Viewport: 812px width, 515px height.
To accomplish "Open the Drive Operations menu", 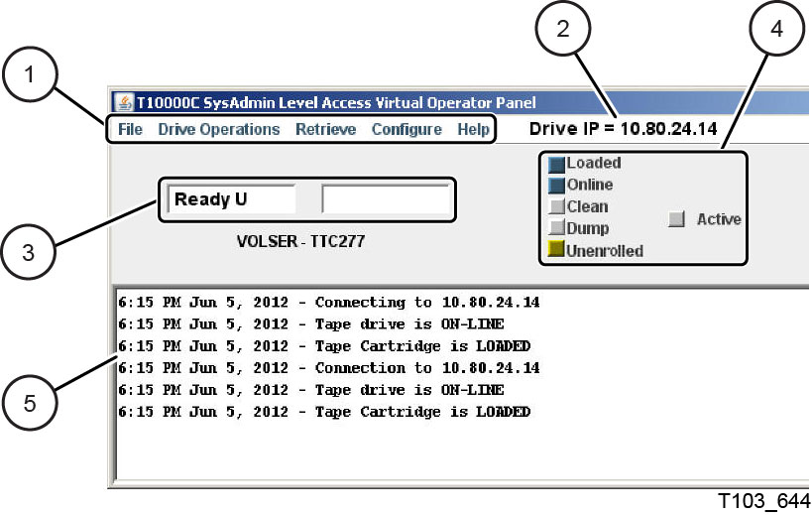I will (x=218, y=130).
